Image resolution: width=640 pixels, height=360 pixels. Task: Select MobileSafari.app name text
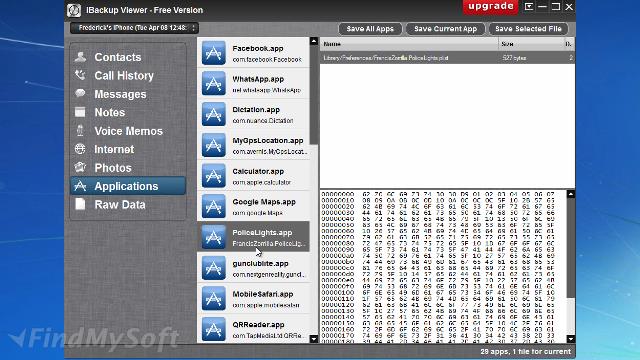pos(263,294)
